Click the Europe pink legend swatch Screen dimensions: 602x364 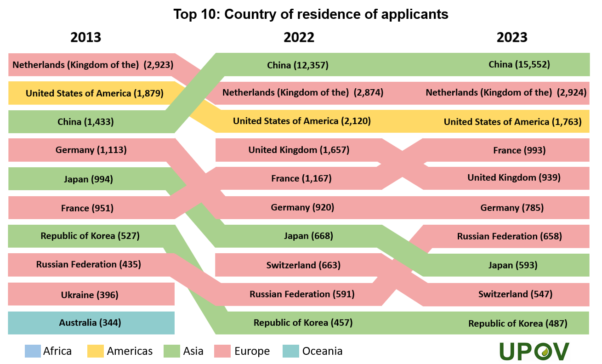point(222,351)
